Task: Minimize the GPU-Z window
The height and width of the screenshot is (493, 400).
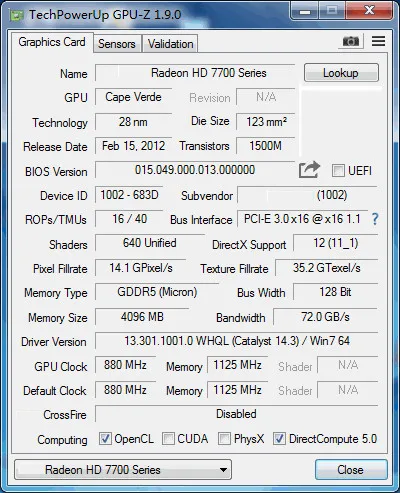Action: [x=304, y=11]
